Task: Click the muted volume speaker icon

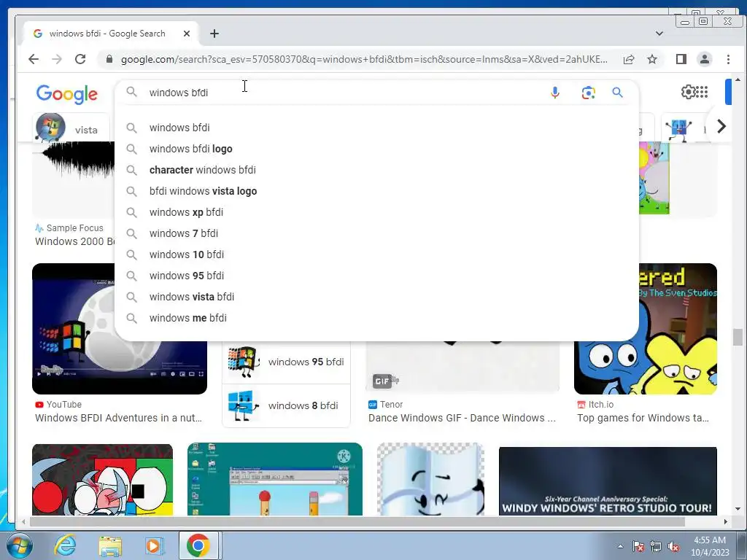Action: pos(673,547)
